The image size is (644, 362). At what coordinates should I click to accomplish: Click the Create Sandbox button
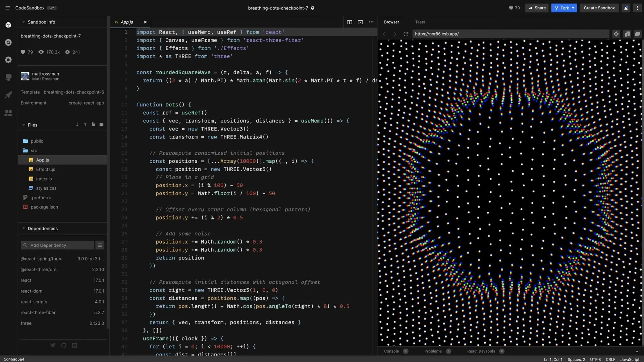[599, 8]
